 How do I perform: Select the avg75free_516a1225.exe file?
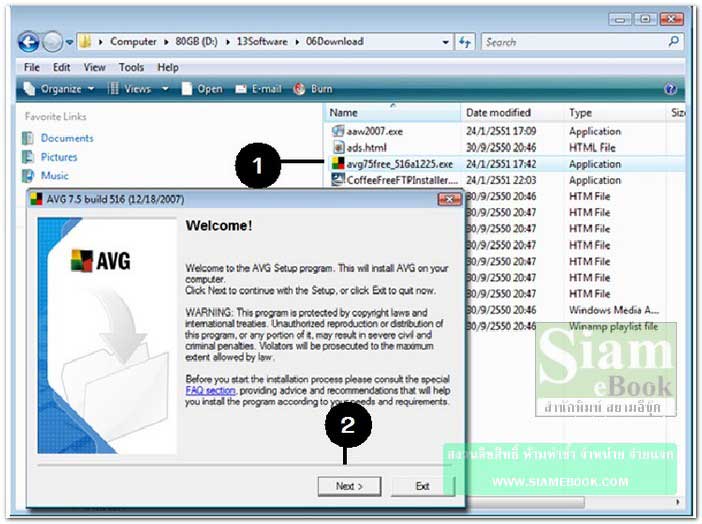click(399, 164)
